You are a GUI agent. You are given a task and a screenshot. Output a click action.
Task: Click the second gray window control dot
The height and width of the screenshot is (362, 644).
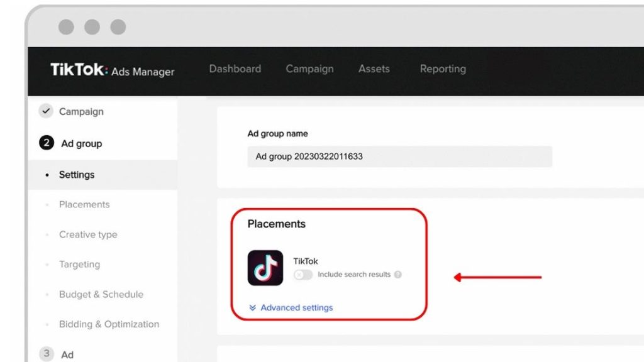[92, 27]
